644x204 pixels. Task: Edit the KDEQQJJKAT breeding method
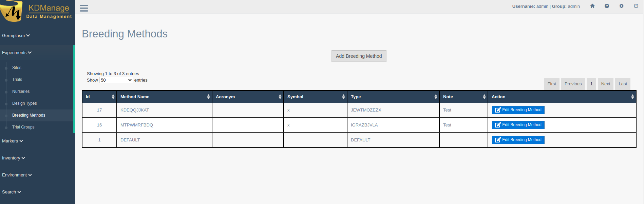pyautogui.click(x=518, y=110)
